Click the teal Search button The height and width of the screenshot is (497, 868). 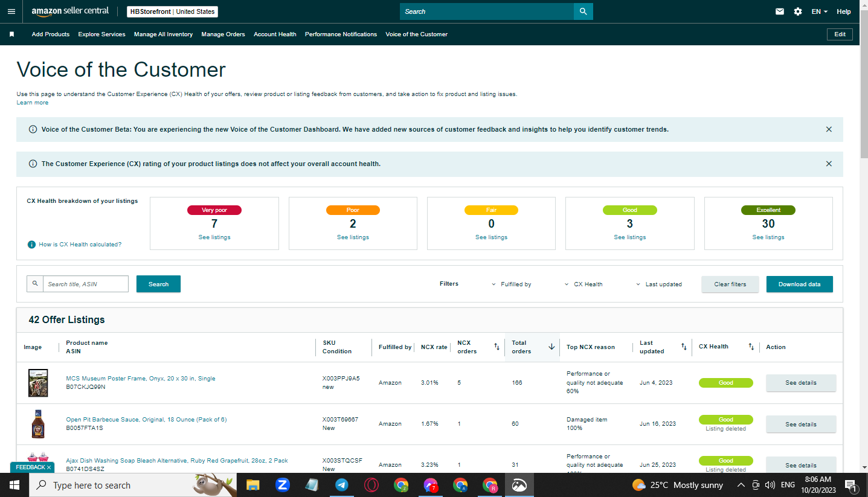pos(158,284)
